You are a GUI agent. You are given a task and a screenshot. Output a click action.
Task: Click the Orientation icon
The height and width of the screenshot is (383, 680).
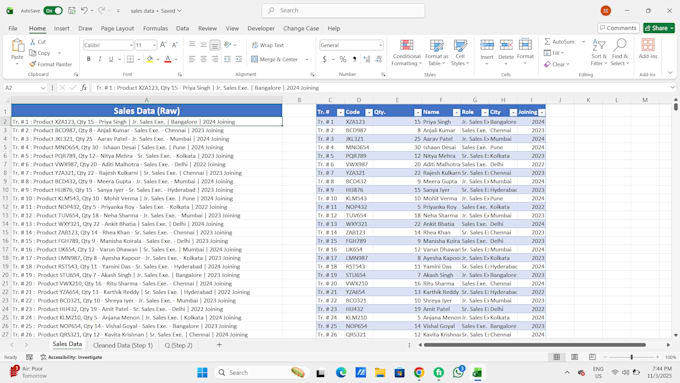[228, 45]
